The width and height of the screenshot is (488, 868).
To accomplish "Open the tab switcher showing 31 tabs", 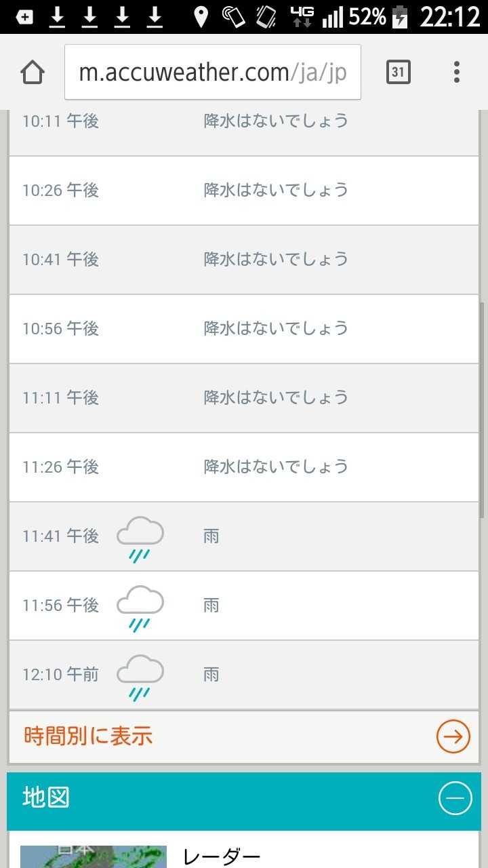I will click(x=399, y=72).
